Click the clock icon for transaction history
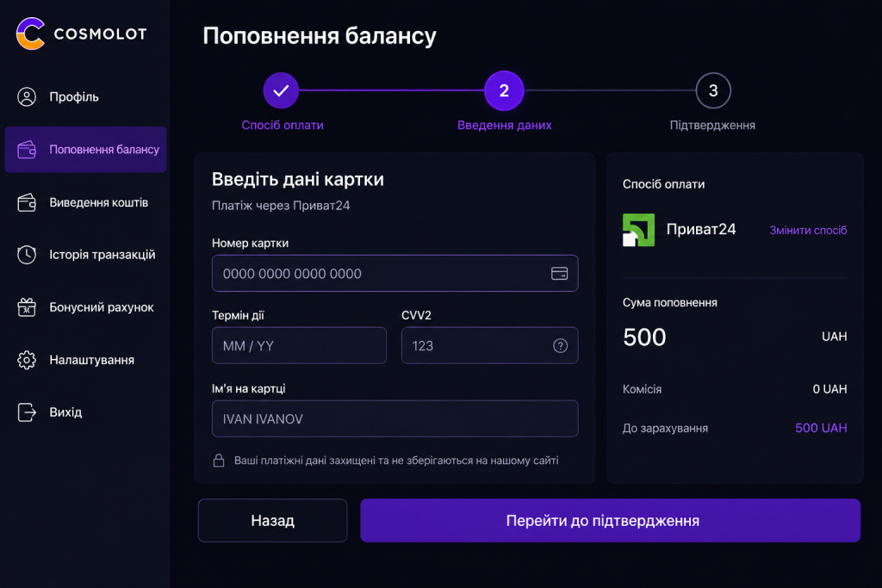The height and width of the screenshot is (588, 882). (x=27, y=255)
